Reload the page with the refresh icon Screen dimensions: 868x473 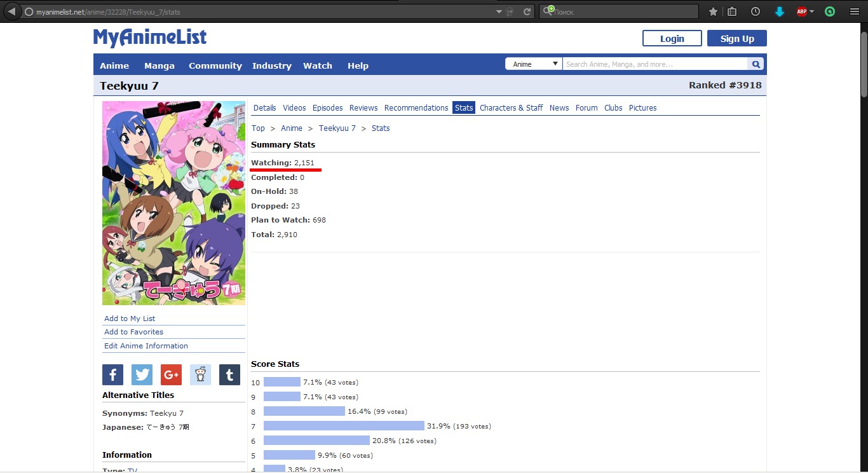pos(527,11)
